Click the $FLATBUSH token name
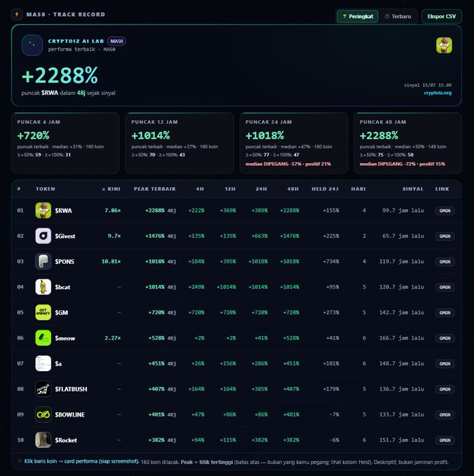 (71, 389)
